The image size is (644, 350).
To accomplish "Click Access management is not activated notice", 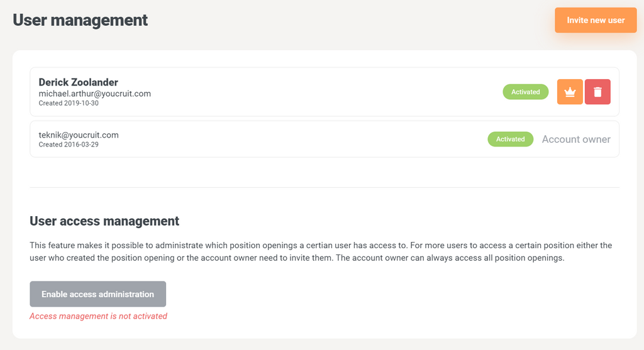I will tap(98, 316).
